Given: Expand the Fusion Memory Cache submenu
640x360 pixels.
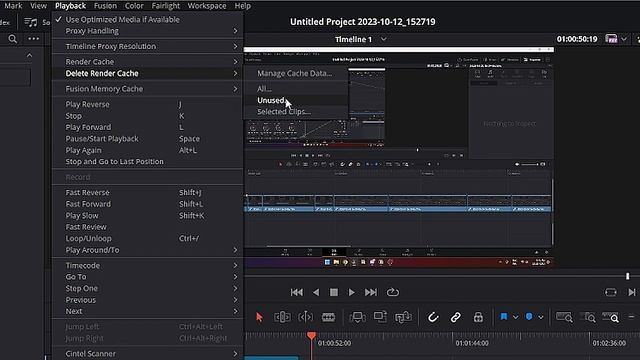Looking at the screenshot, I should pos(148,89).
